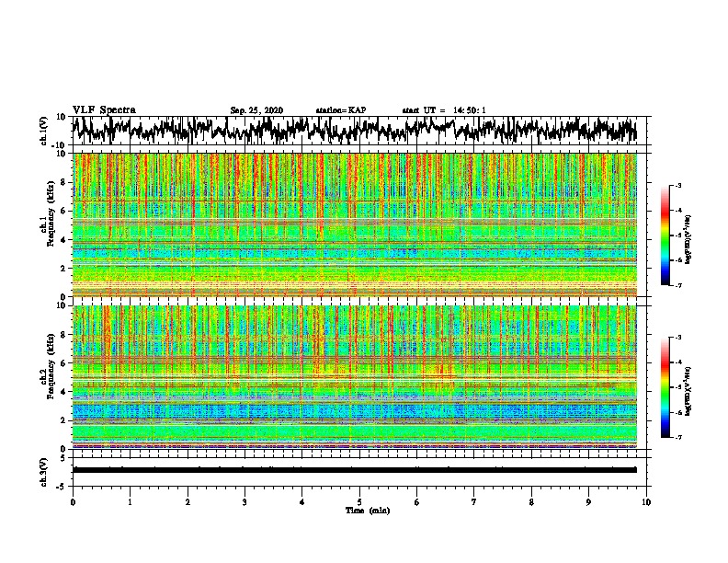
Task: Click the "VLF Spectra" plot title
Action: [104, 110]
